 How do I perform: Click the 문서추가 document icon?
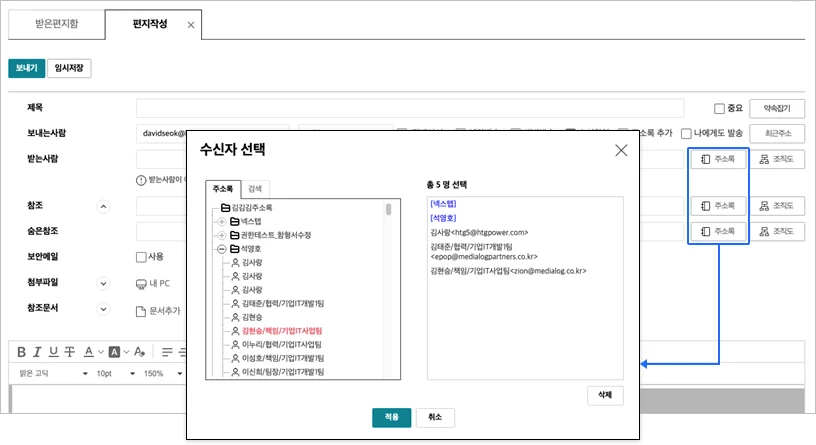click(141, 311)
